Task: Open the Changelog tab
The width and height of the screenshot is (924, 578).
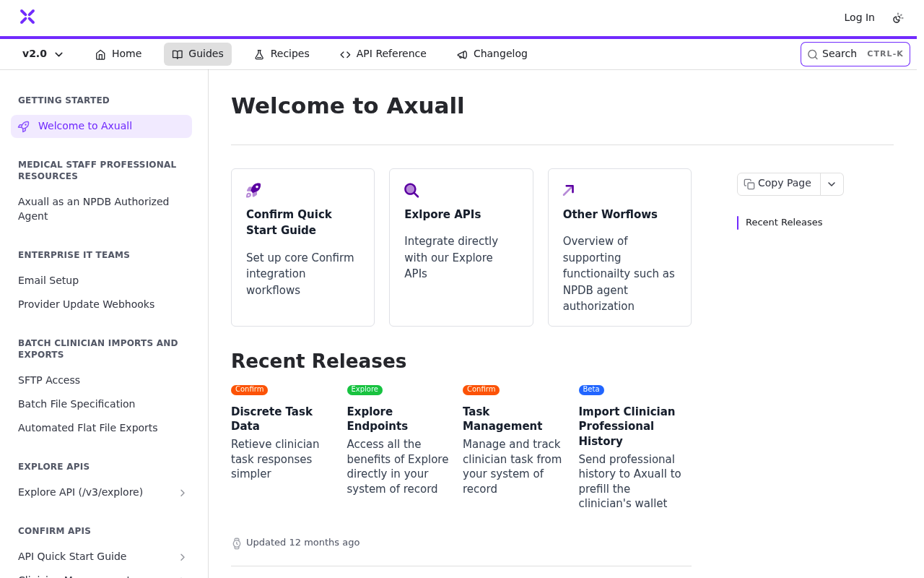Action: (492, 54)
